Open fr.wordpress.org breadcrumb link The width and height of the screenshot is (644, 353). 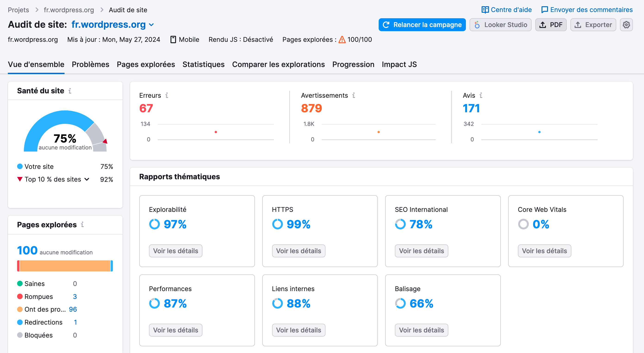coord(69,10)
